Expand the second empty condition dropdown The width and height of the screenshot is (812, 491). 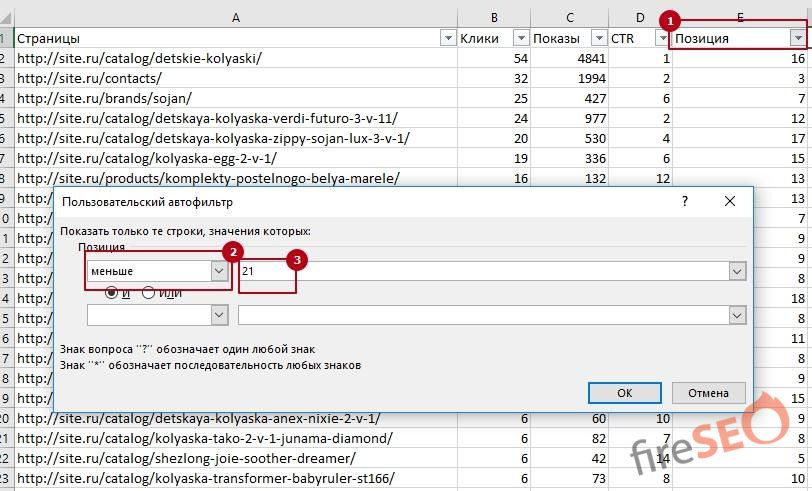pos(219,314)
